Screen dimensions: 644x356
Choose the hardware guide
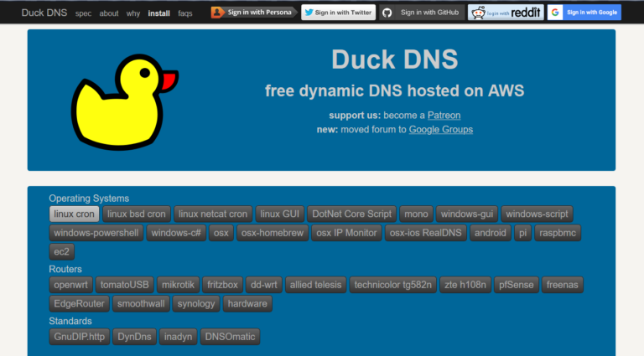247,304
